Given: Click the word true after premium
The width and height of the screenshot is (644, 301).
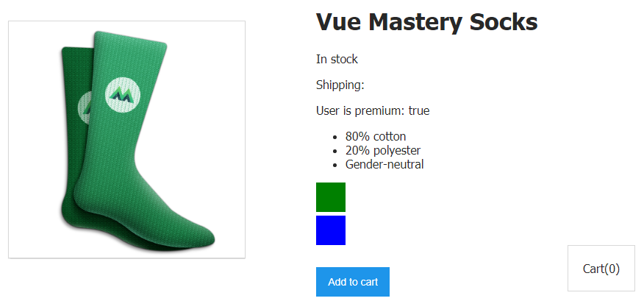Looking at the screenshot, I should click(419, 111).
